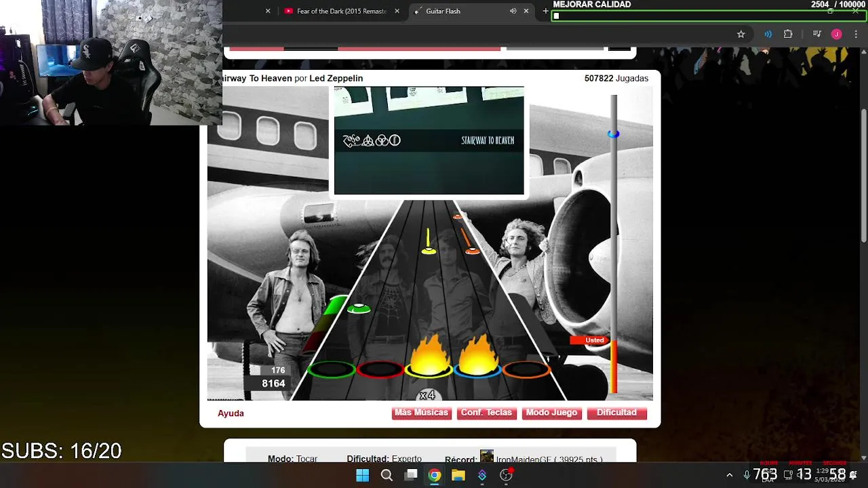This screenshot has width=868, height=488.
Task: Close the Guitar Flash tab
Action: point(526,11)
